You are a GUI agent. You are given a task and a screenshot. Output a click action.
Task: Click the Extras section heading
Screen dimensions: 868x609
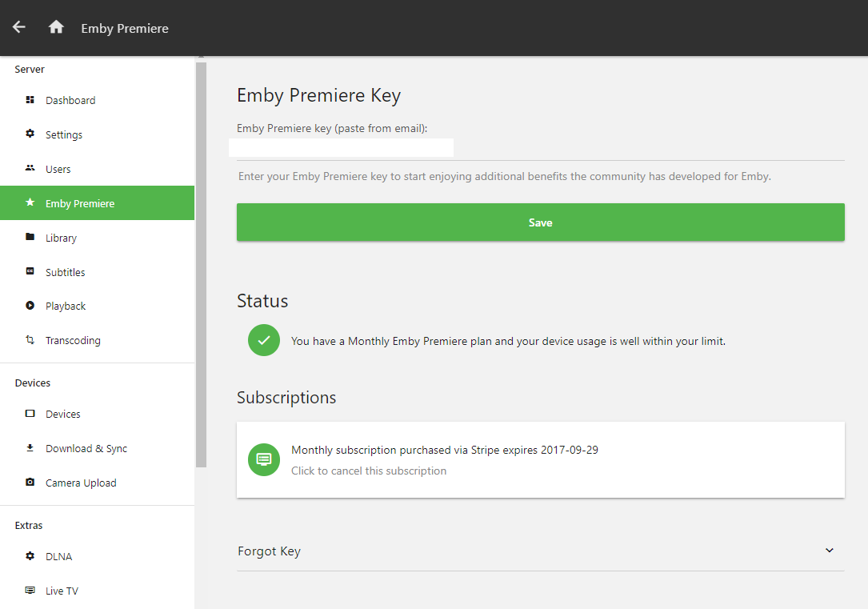(29, 526)
